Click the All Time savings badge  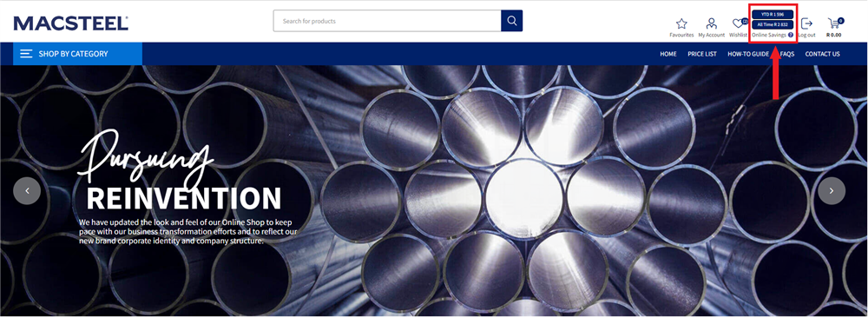[x=773, y=25]
